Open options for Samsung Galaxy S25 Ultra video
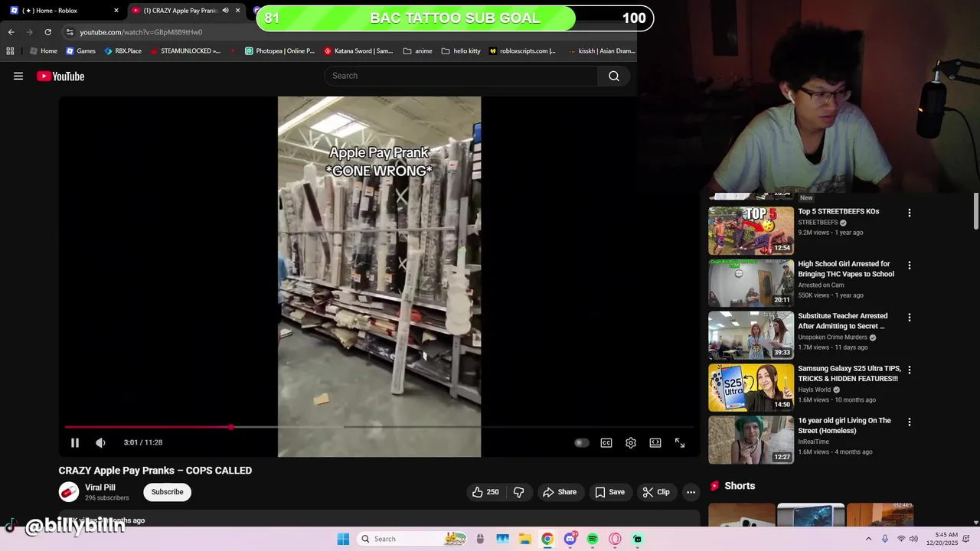Screen dimensions: 980x551 coord(910,370)
